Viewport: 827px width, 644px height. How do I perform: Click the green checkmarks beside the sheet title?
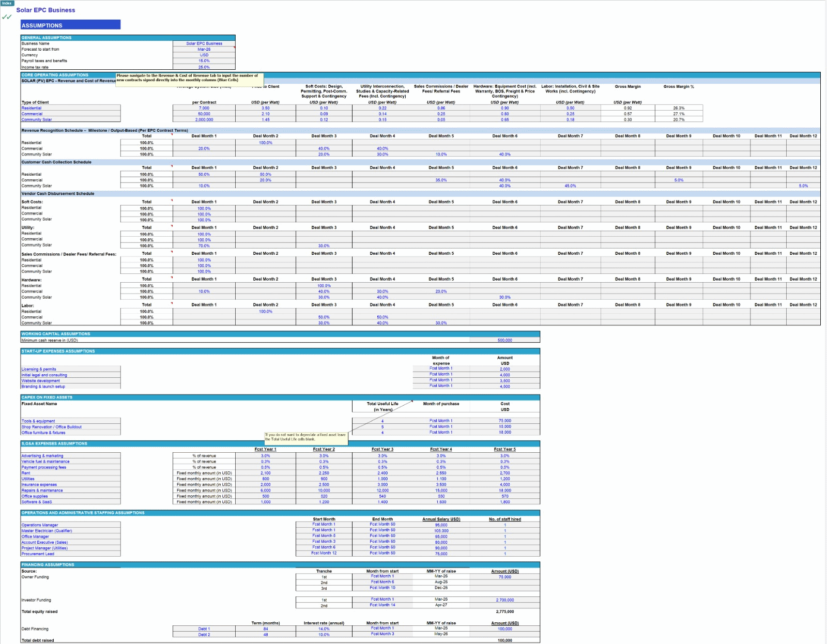coord(7,17)
